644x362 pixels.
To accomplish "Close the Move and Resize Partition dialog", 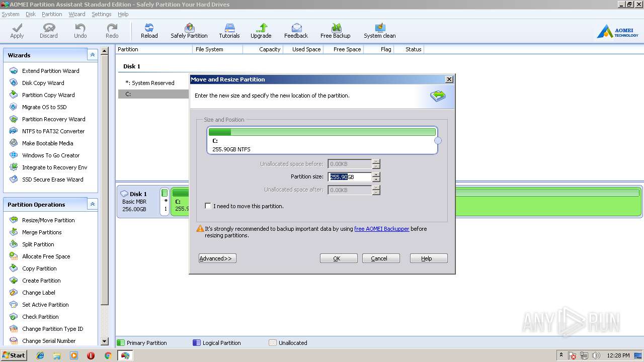I will tap(449, 79).
